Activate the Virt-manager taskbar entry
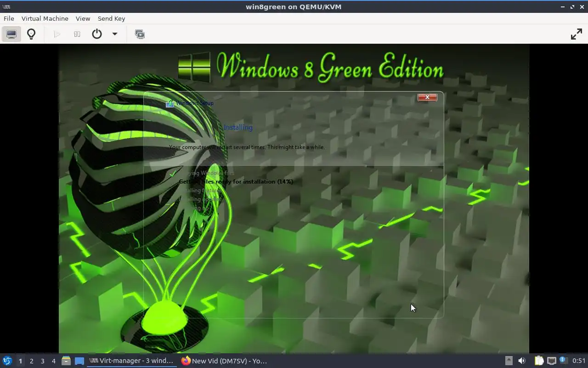This screenshot has width=588, height=368. pyautogui.click(x=132, y=361)
